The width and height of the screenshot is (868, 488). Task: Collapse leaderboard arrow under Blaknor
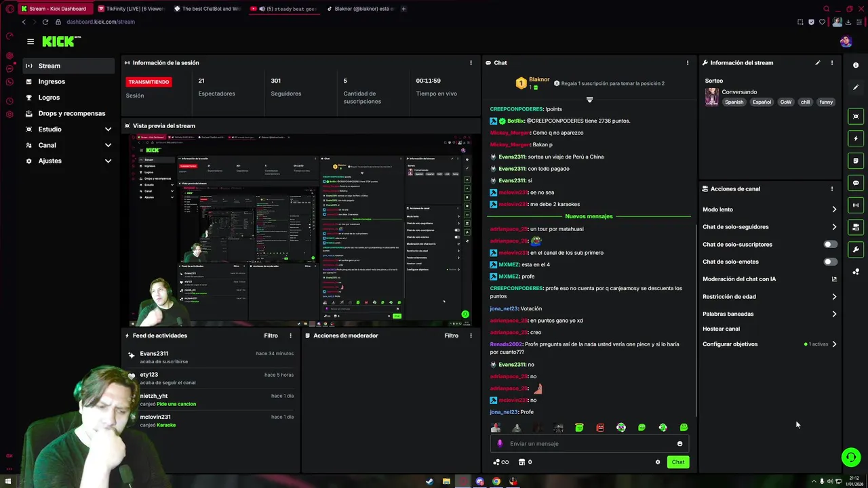(589, 100)
